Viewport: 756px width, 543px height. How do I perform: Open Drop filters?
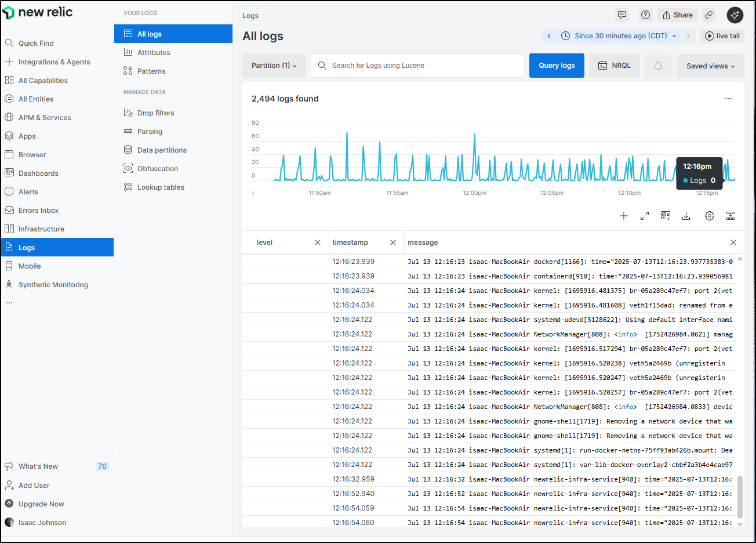coord(173,113)
